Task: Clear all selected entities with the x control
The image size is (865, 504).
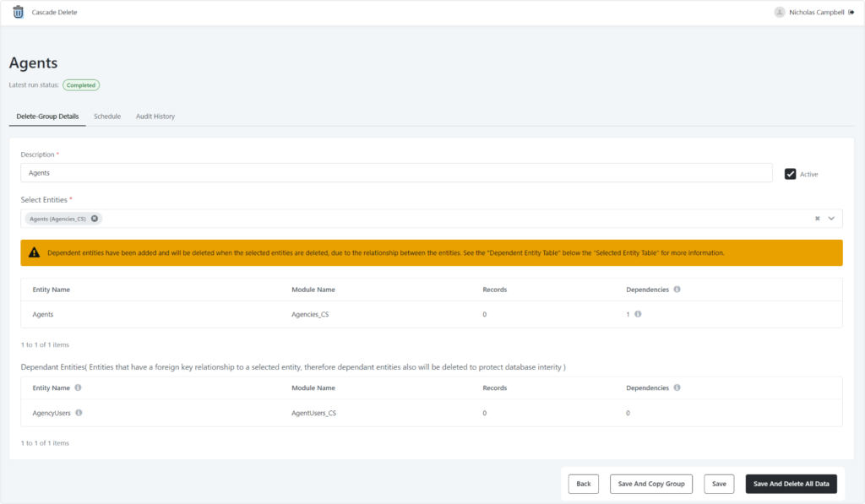Action: [x=816, y=218]
